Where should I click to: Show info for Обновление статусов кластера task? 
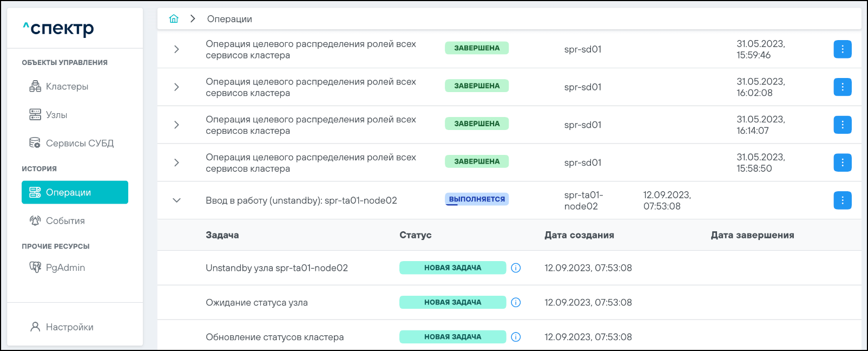[x=516, y=337]
